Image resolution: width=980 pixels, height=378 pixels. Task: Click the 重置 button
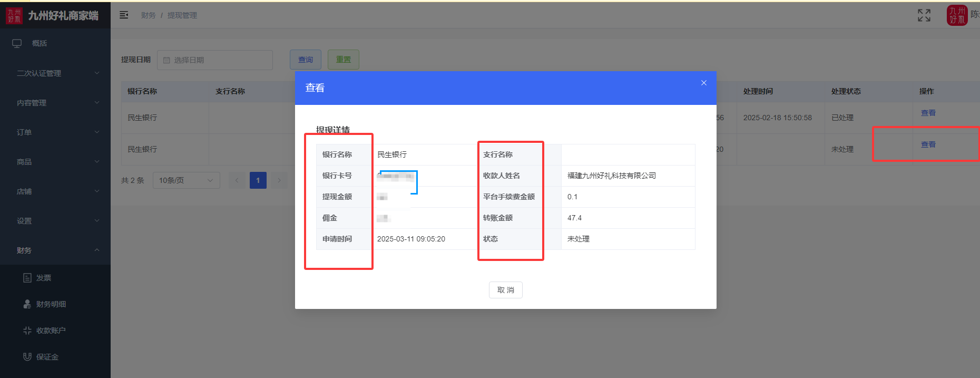[344, 60]
